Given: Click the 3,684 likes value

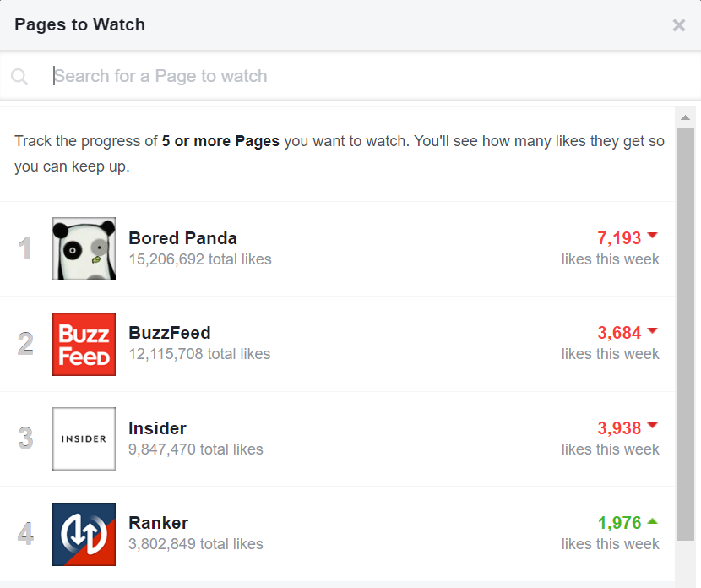Looking at the screenshot, I should (x=619, y=333).
